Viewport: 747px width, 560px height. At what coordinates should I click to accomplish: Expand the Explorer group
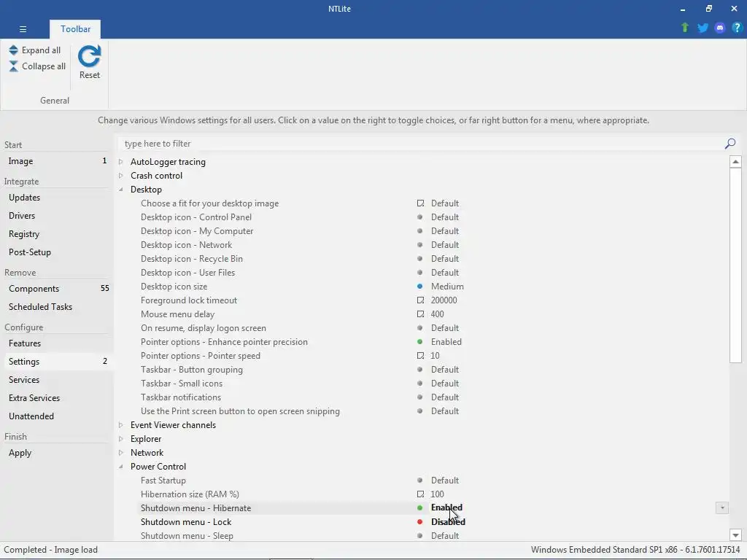[x=121, y=439]
